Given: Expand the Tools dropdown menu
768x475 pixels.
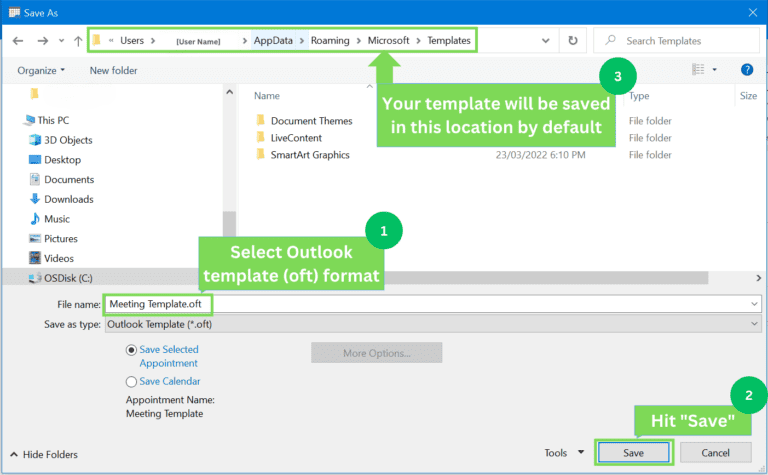Looking at the screenshot, I should tap(562, 453).
